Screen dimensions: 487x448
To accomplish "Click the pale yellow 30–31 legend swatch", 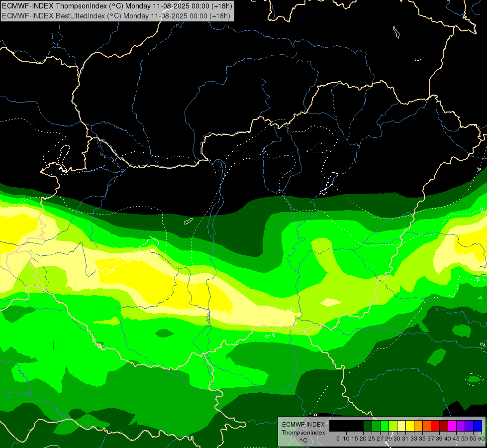I will coord(401,426).
